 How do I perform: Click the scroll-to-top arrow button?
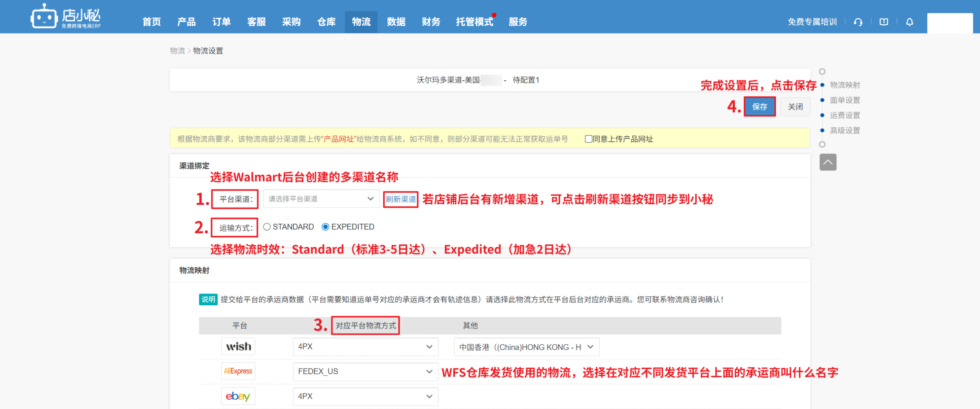click(x=828, y=162)
